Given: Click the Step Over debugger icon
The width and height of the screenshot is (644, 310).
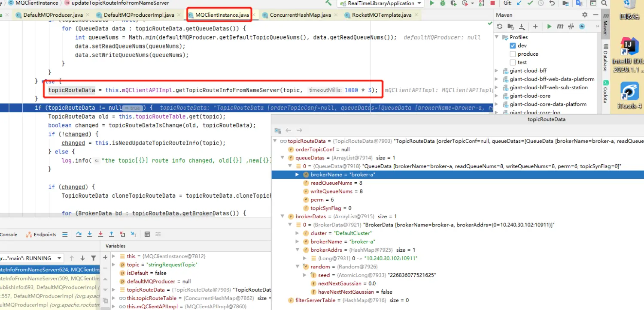Looking at the screenshot, I should tap(79, 234).
